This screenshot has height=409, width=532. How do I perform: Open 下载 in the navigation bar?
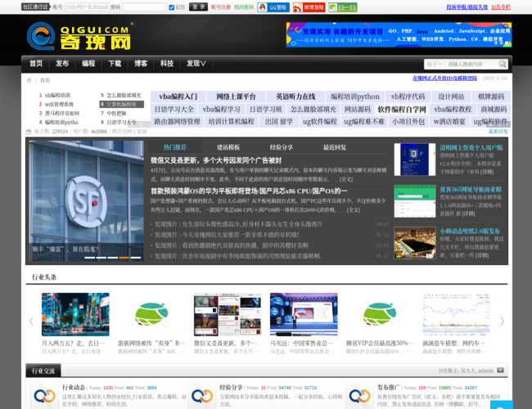click(115, 64)
